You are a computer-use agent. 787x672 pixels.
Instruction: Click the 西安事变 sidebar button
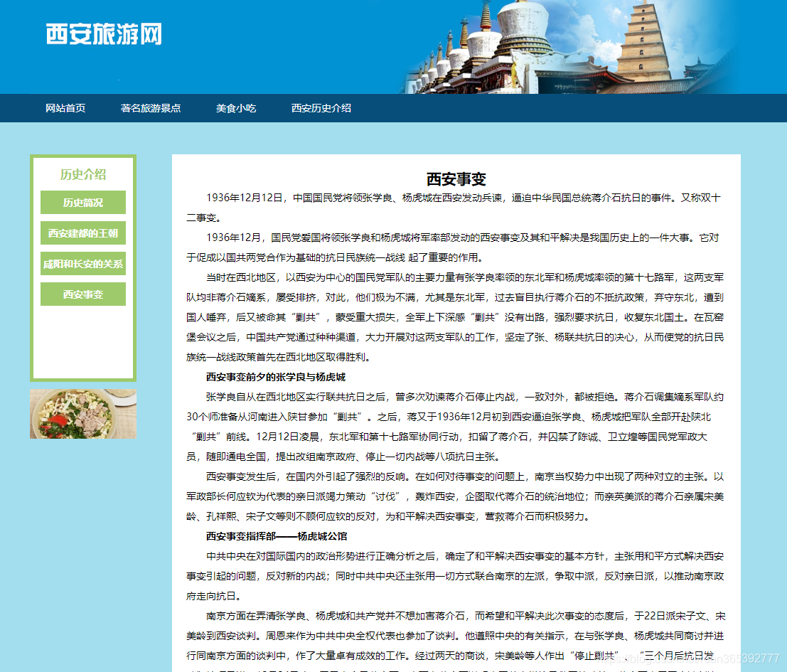click(83, 294)
